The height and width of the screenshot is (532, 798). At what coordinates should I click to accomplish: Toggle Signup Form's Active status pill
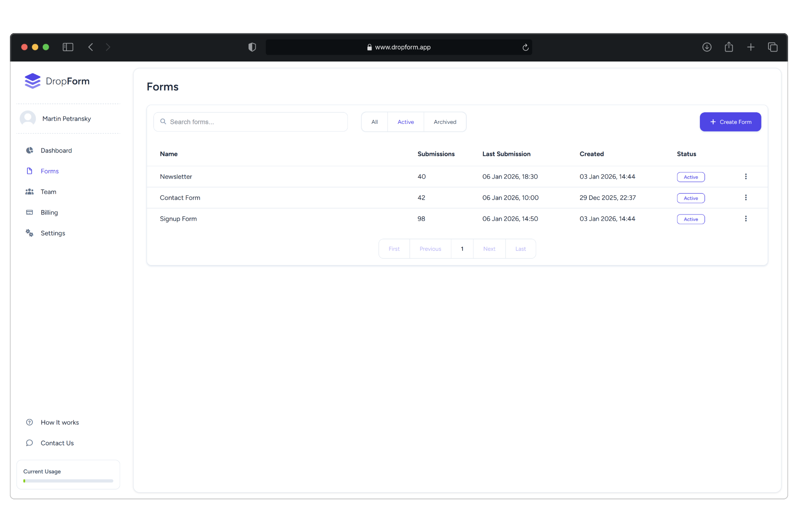point(690,219)
